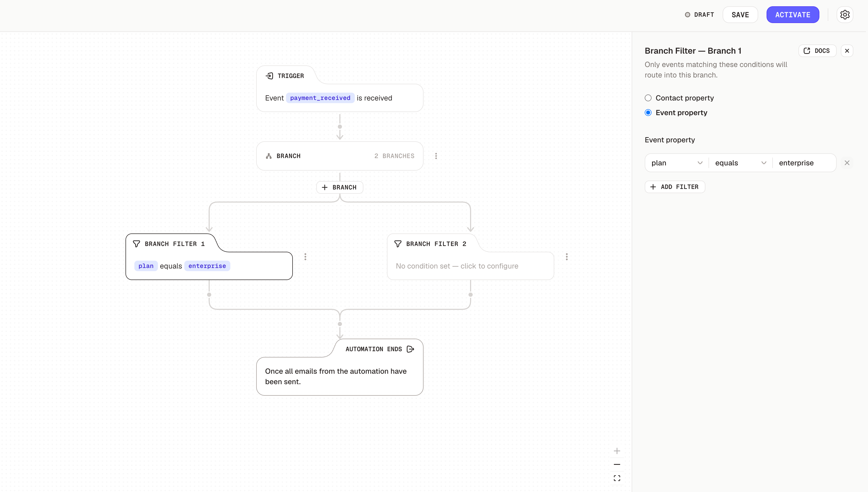Image resolution: width=868 pixels, height=492 pixels.
Task: Open the options menu for Branch Filter 1
Action: (305, 257)
